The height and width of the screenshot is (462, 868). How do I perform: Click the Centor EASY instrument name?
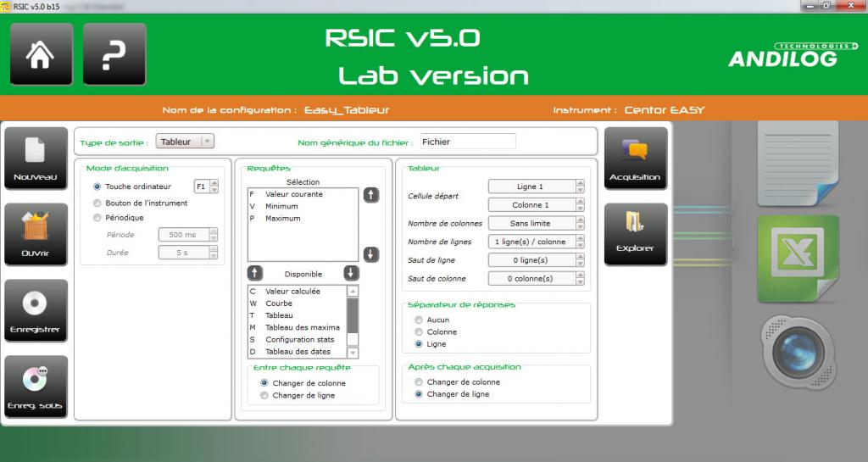pos(665,110)
